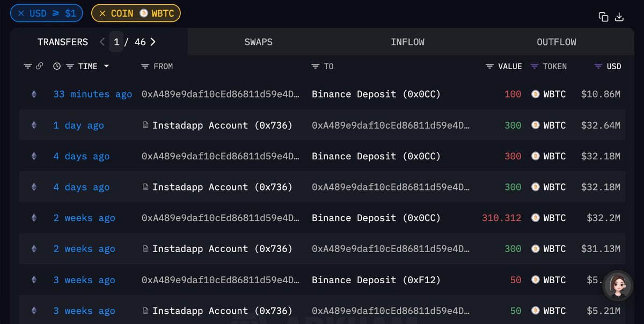Click the $32.2M USD amount
This screenshot has width=644, height=324.
(604, 218)
